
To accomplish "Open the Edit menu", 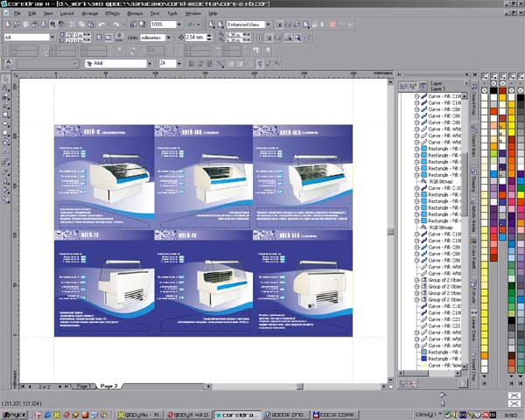I will pyautogui.click(x=32, y=13).
